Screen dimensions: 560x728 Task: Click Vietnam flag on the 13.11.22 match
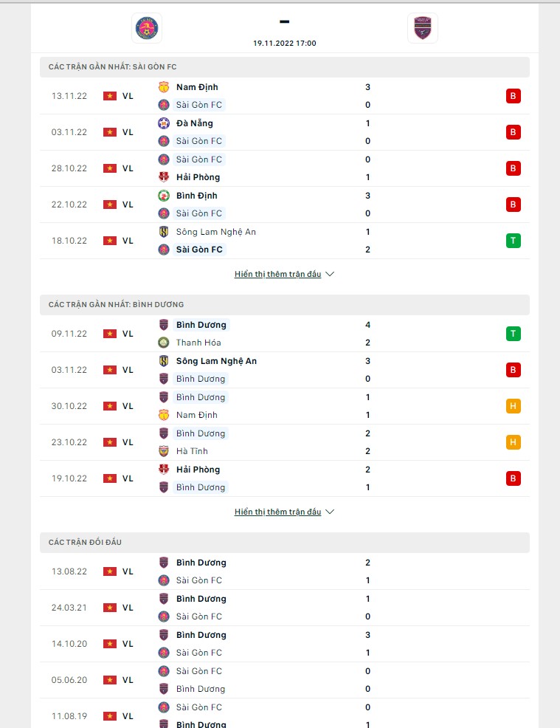click(110, 96)
